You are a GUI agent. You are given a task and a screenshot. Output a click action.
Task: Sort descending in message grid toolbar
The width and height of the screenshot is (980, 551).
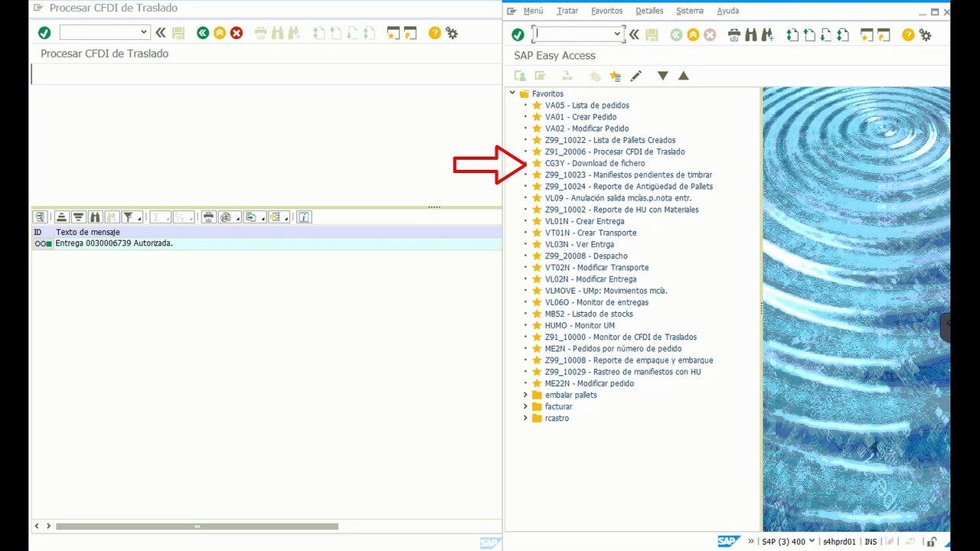pyautogui.click(x=78, y=217)
